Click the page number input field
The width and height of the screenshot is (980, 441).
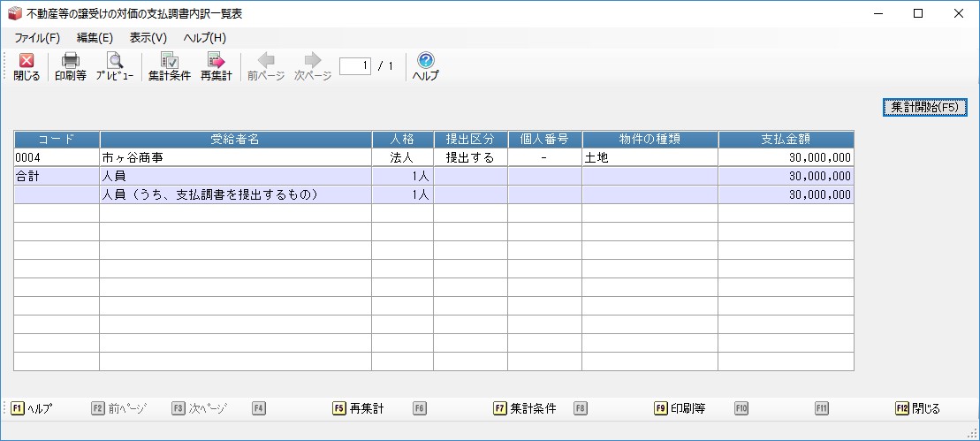click(354, 66)
